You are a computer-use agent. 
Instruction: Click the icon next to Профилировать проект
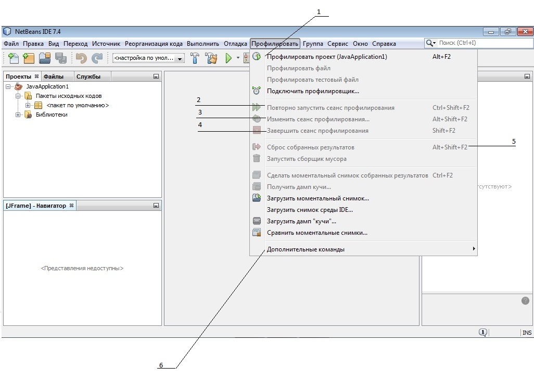click(257, 57)
